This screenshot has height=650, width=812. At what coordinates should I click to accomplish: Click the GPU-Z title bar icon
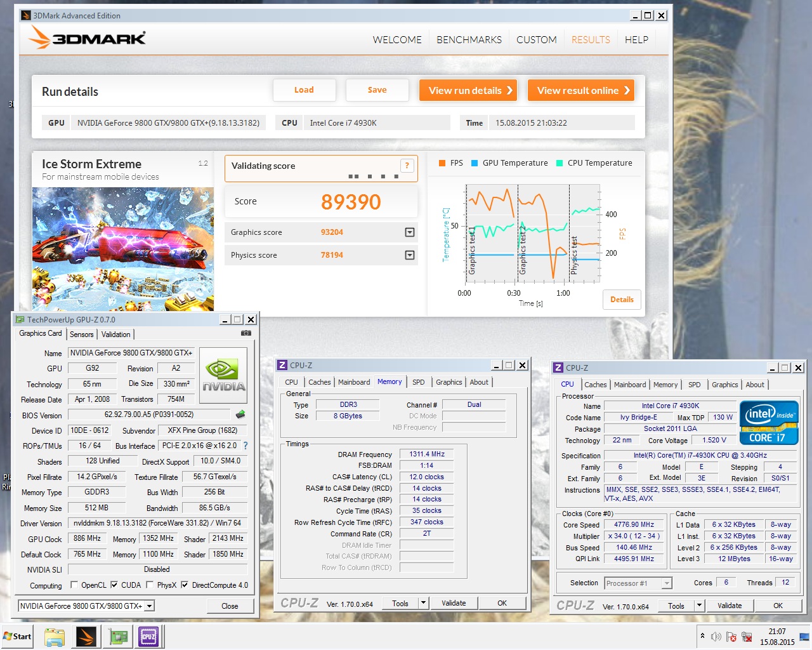point(20,319)
